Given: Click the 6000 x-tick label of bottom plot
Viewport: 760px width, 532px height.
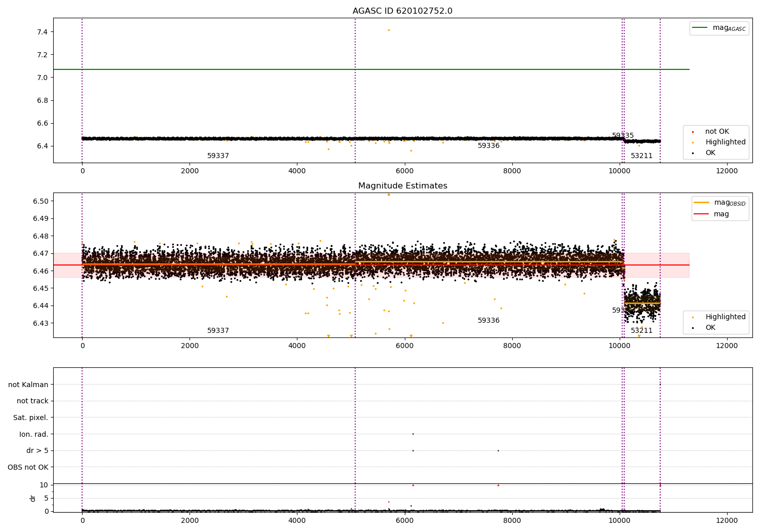Looking at the screenshot, I should point(404,520).
